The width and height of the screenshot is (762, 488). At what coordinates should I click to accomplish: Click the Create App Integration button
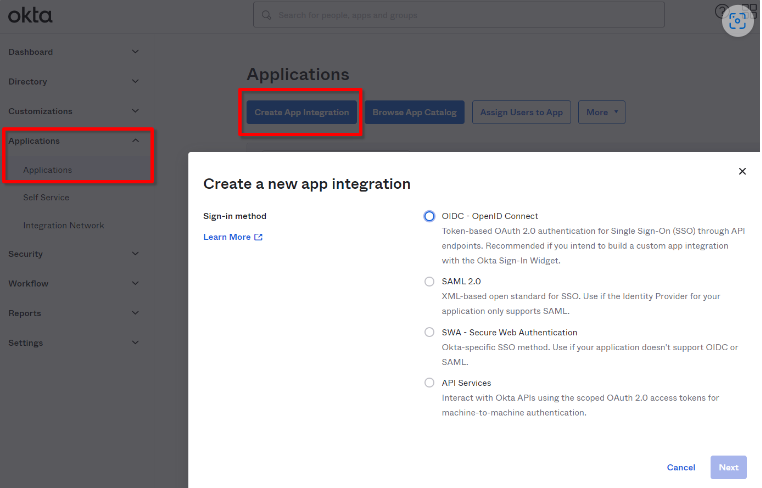click(x=301, y=112)
